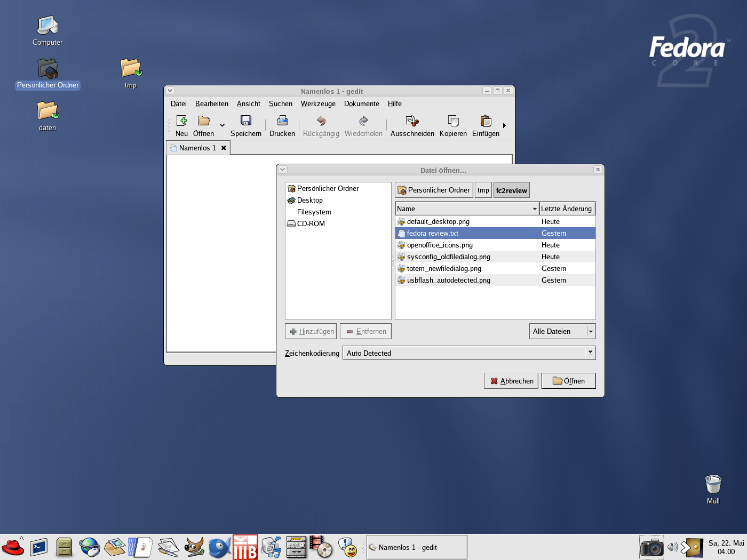The height and width of the screenshot is (560, 747).
Task: Open the terminal from the taskbar
Action: pos(39,547)
